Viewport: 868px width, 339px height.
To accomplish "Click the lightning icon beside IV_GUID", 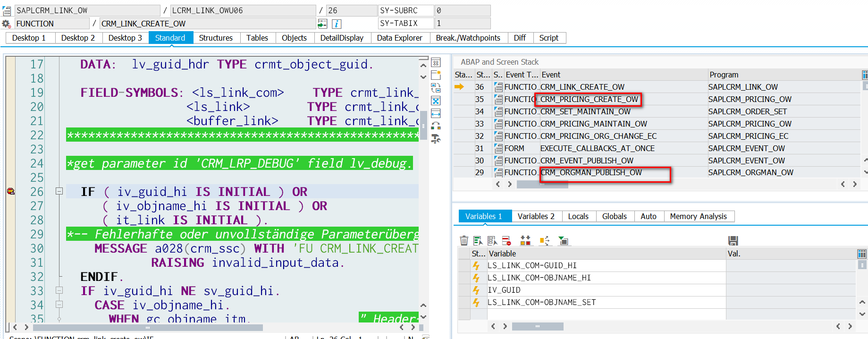I will (x=476, y=290).
